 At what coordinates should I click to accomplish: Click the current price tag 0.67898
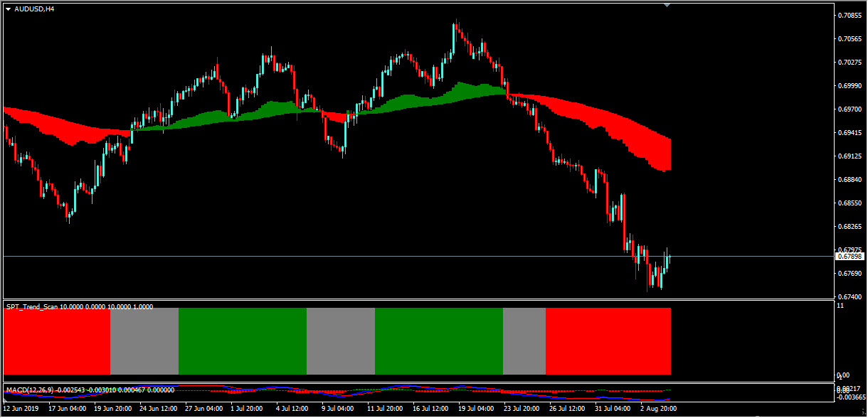coord(850,256)
